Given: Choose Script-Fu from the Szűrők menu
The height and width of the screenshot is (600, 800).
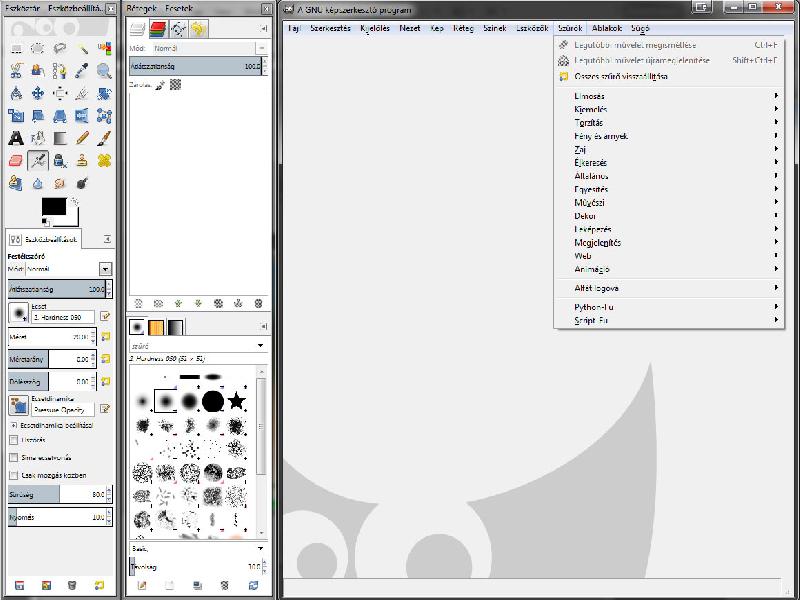Looking at the screenshot, I should click(669, 320).
